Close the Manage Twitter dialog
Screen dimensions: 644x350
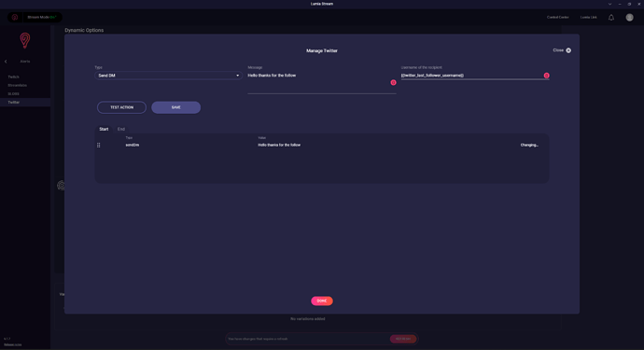point(562,50)
